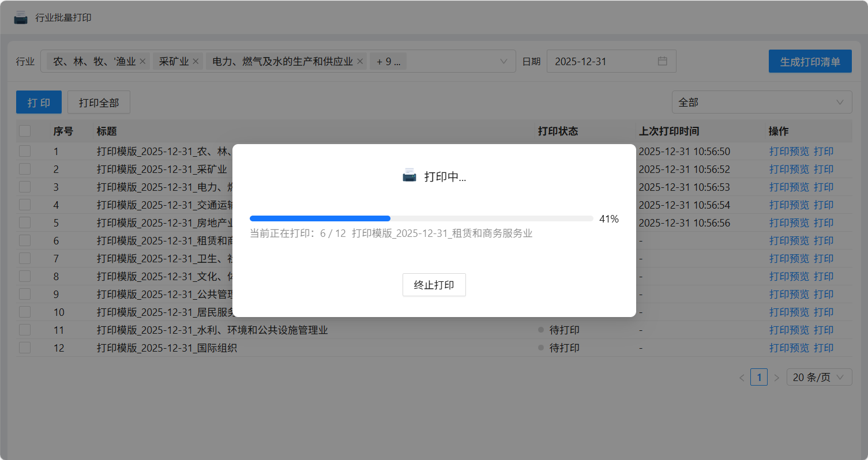Check the checkbox for row 11

(25, 330)
